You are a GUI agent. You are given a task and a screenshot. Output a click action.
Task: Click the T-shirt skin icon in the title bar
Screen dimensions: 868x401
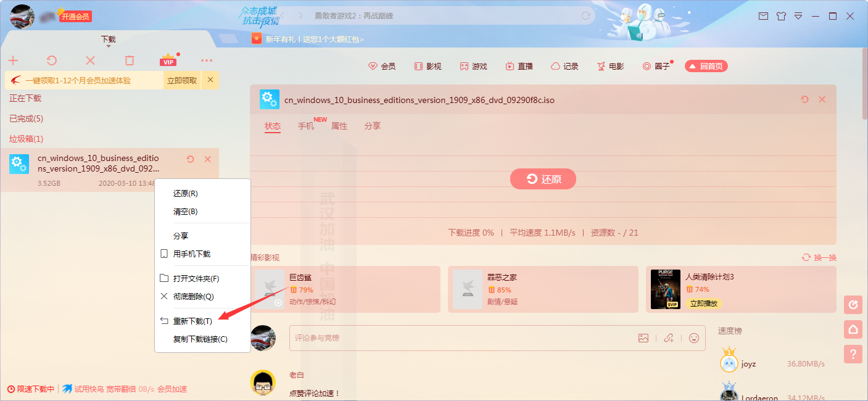781,17
